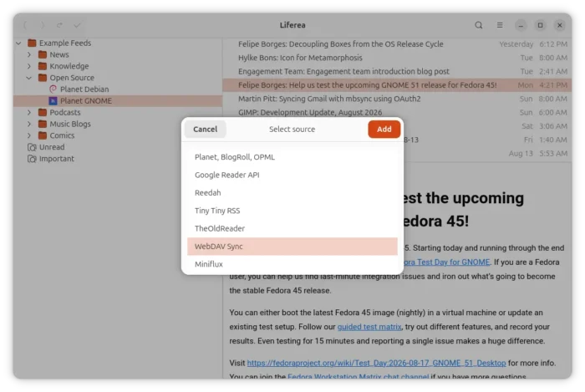
Task: Click the Open Source folder icon
Action: (43, 78)
